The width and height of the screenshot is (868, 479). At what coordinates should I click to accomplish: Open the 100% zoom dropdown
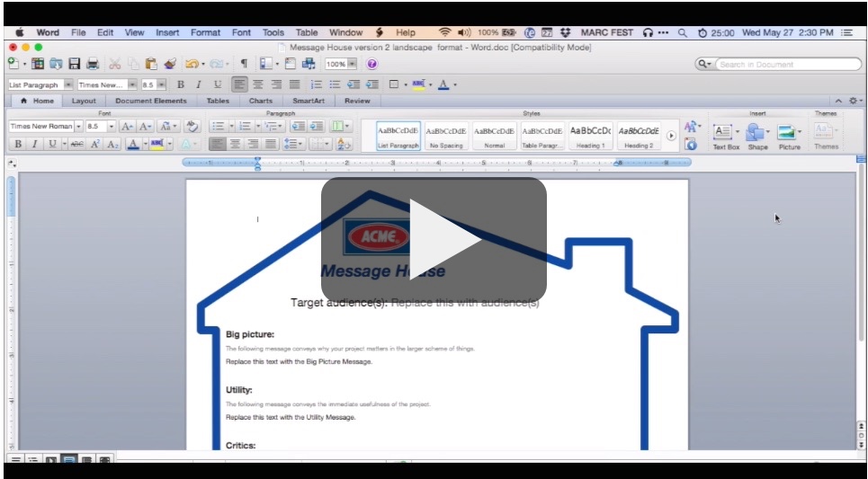click(352, 64)
